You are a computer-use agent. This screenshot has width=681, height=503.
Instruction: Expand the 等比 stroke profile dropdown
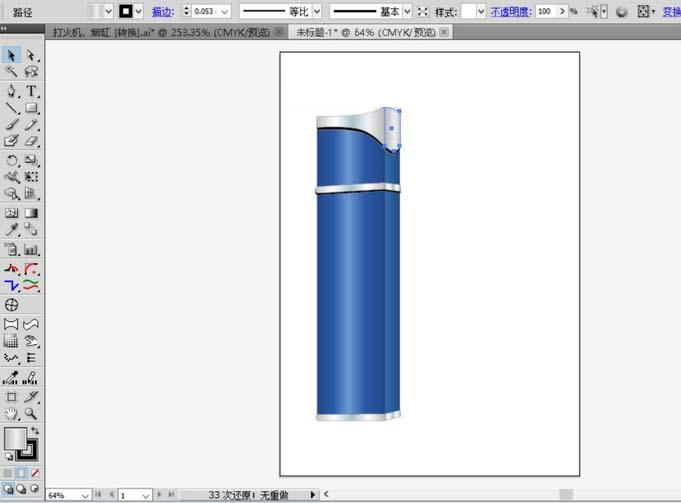[x=317, y=11]
